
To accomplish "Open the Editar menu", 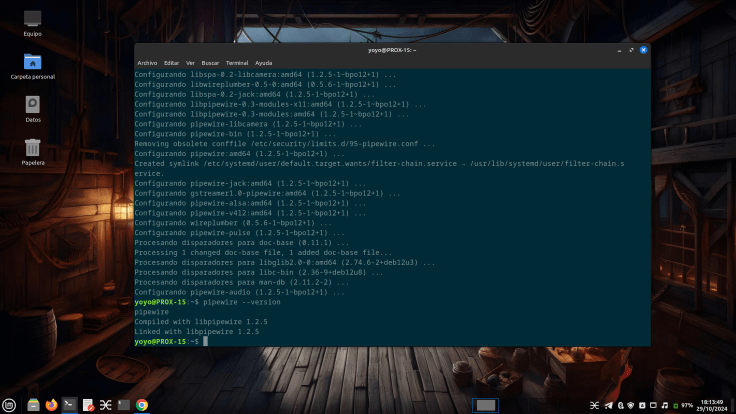I will pos(171,62).
